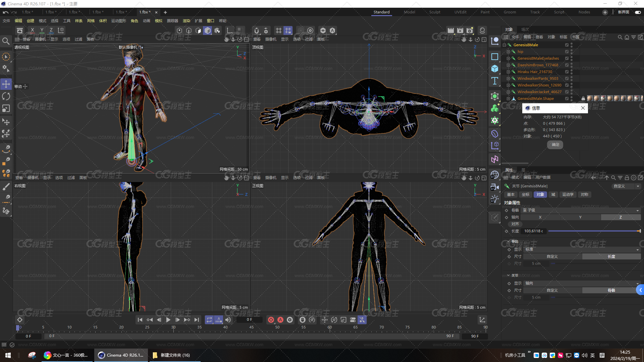Toggle Y axis lock in top toolbar
644x362 pixels.
coord(42,31)
